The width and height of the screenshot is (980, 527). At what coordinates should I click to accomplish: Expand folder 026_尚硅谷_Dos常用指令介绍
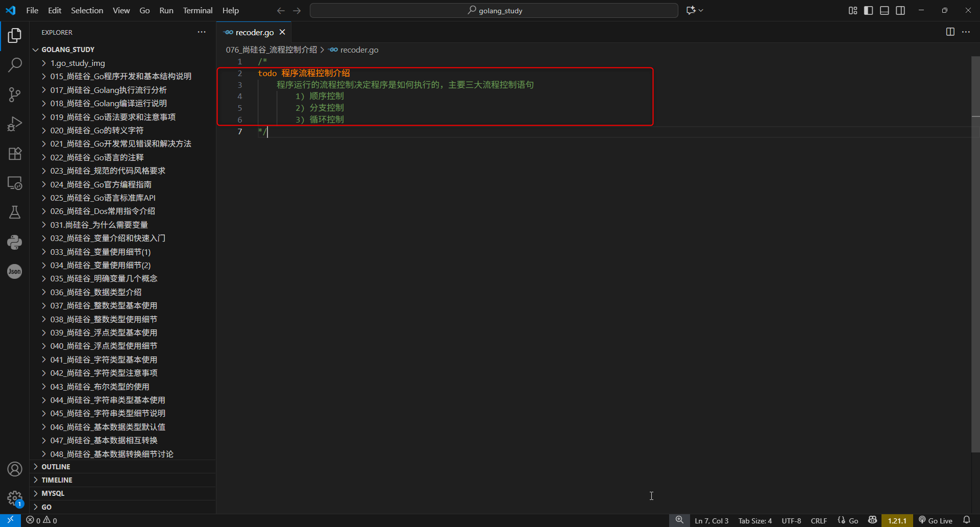[122, 211]
